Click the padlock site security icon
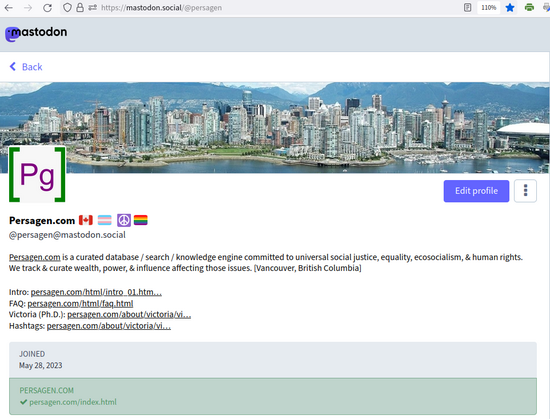 tap(80, 7)
